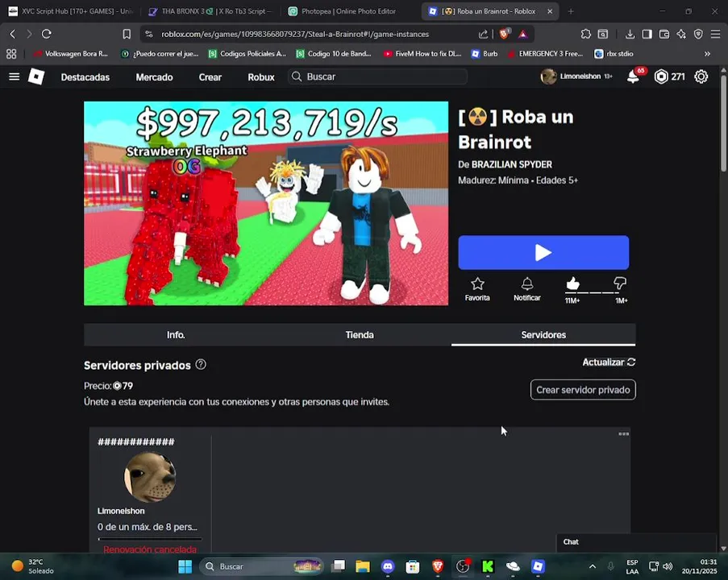Switch to the THA BRONX 3 tab

[211, 11]
